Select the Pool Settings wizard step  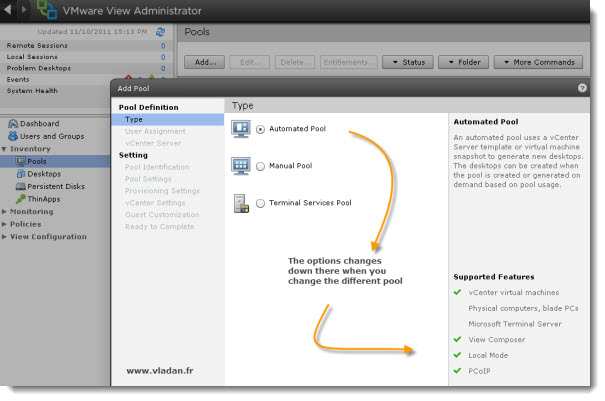pyautogui.click(x=148, y=179)
